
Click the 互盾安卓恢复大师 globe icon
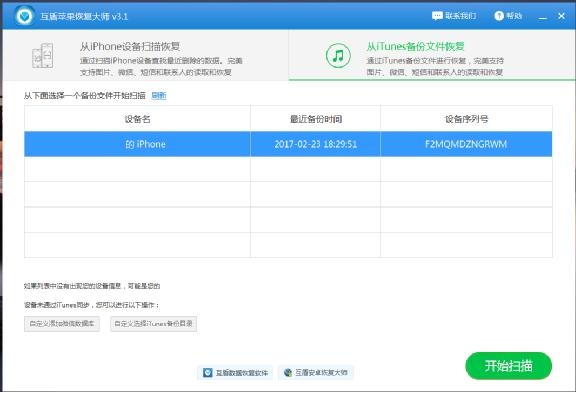coord(288,373)
